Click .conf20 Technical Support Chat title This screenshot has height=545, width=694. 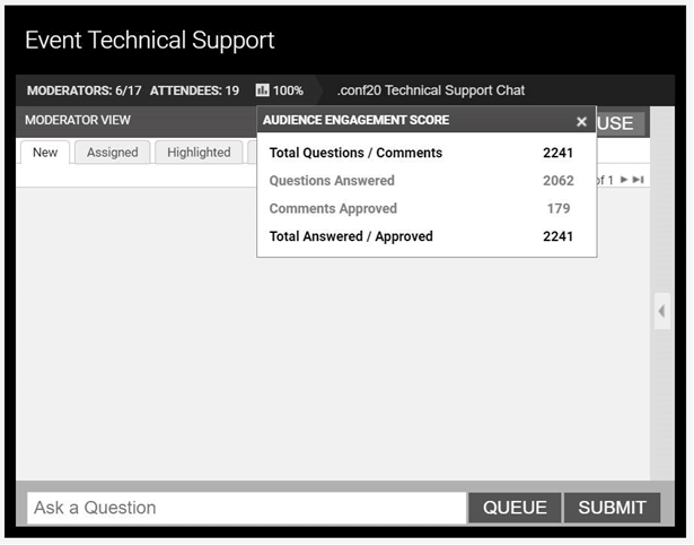click(431, 90)
